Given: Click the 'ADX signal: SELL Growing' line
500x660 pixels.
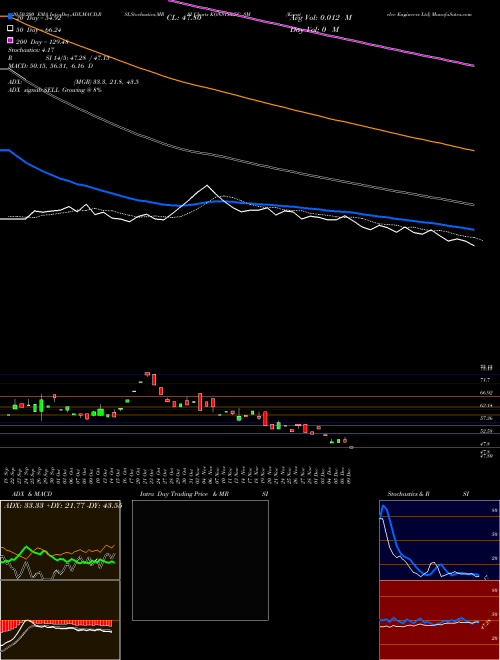Looking at the screenshot, I should tap(55, 90).
